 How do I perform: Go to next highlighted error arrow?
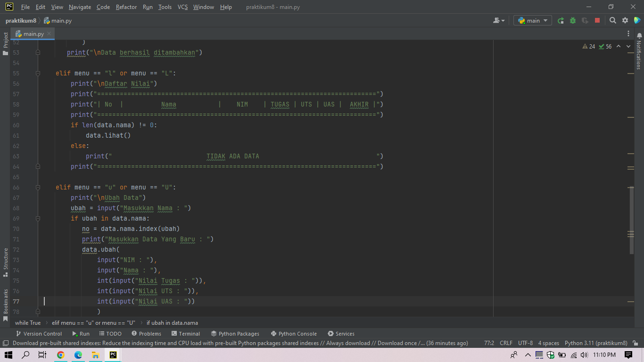(629, 47)
